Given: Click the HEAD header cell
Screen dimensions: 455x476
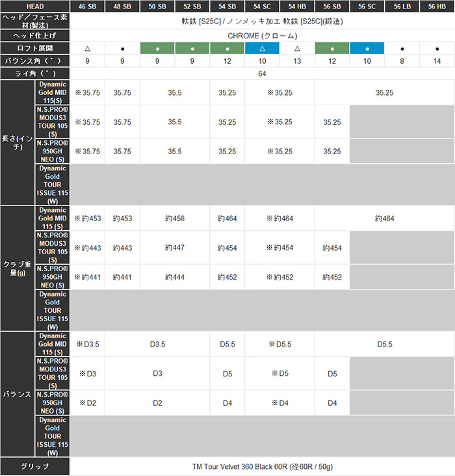Looking at the screenshot, I should pyautogui.click(x=34, y=6).
